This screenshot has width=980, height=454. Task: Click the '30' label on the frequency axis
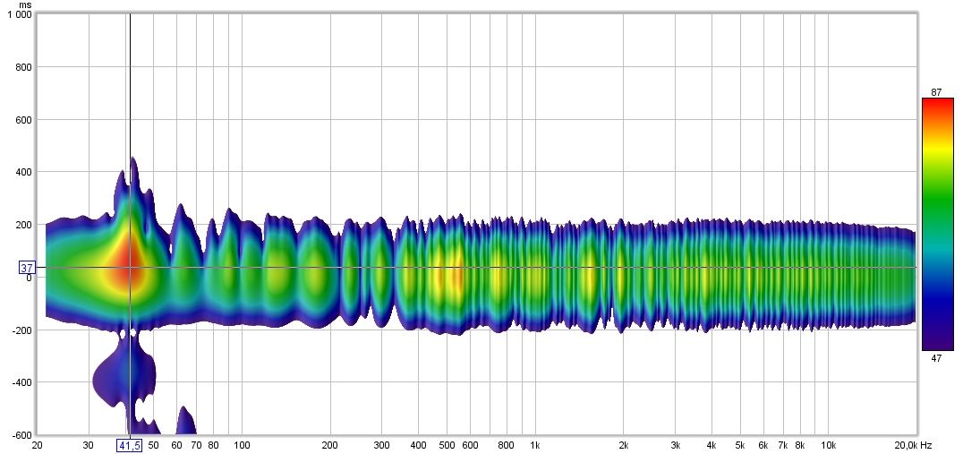coord(89,445)
